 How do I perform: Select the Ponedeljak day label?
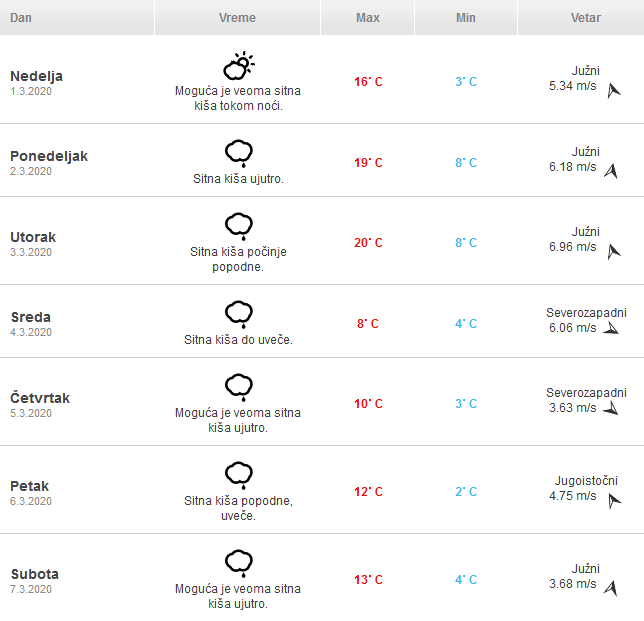pos(49,156)
